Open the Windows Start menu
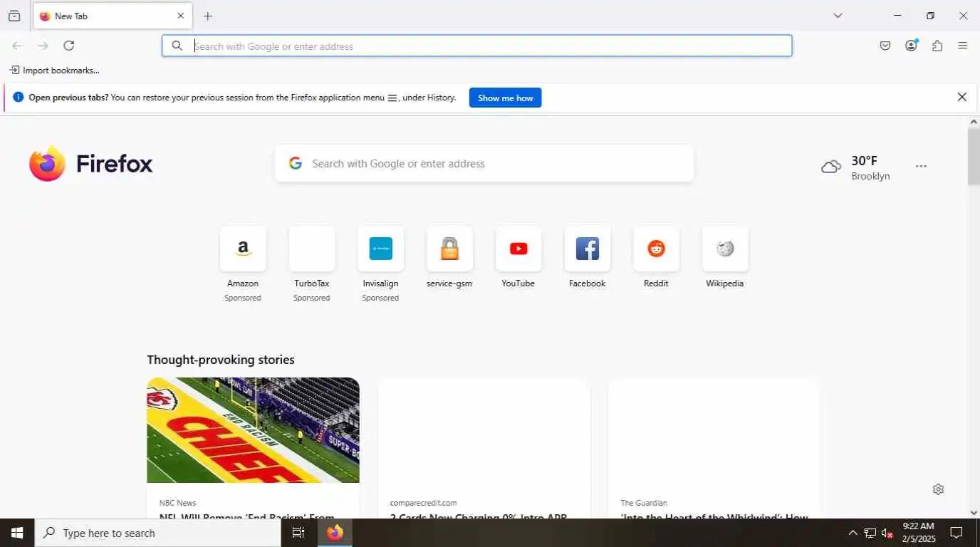The height and width of the screenshot is (547, 980). (x=17, y=533)
